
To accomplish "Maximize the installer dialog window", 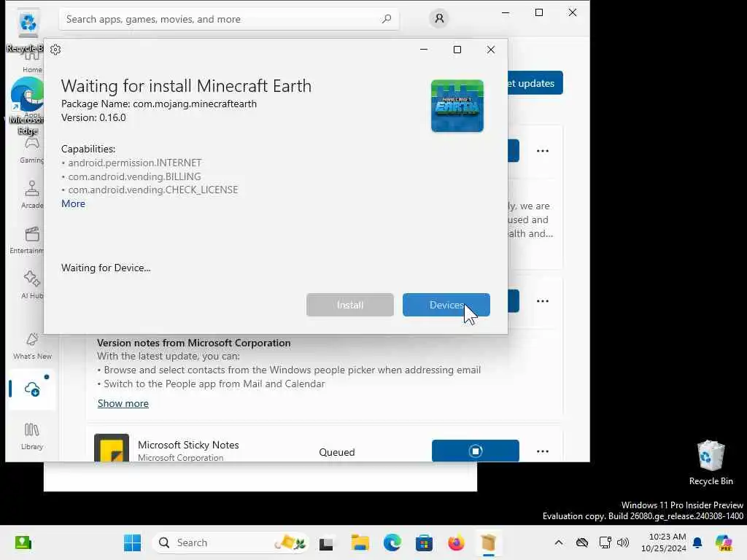I will [x=457, y=50].
